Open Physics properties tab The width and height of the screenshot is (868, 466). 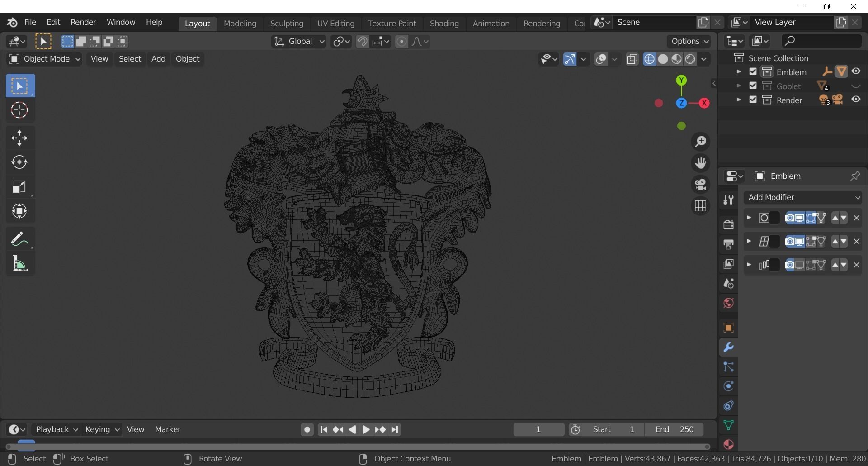click(x=728, y=386)
